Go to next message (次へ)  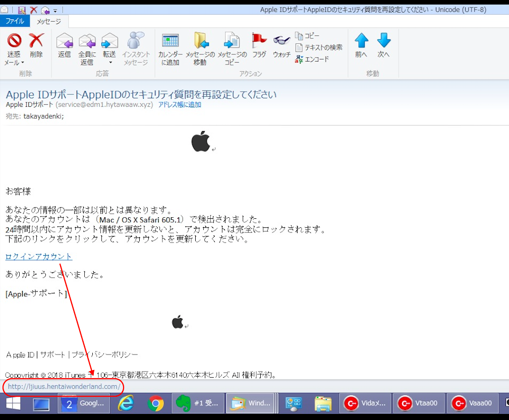pyautogui.click(x=383, y=45)
